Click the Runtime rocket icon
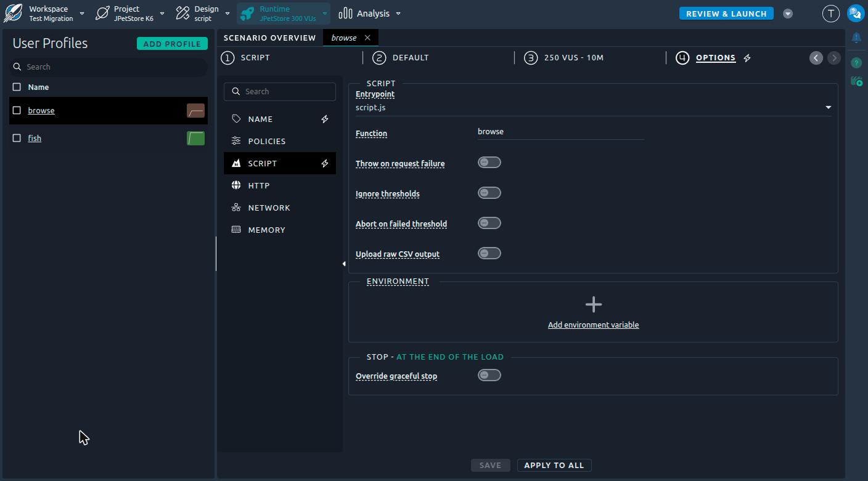The image size is (868, 481). pos(247,13)
